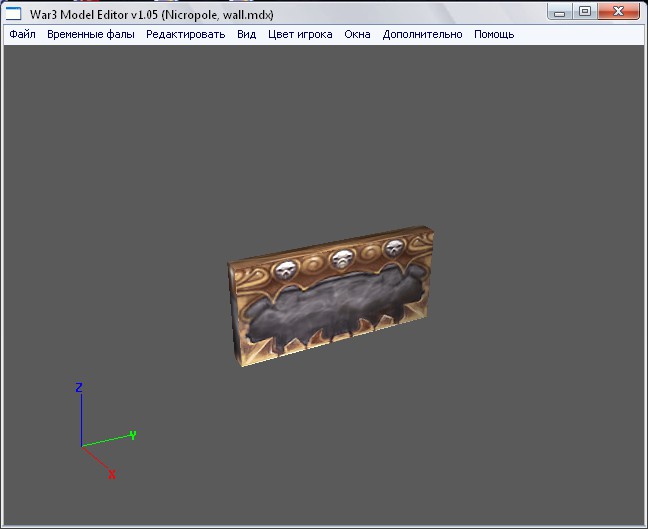The height and width of the screenshot is (529, 648).
Task: Open the Временные фалы menu
Action: click(91, 34)
